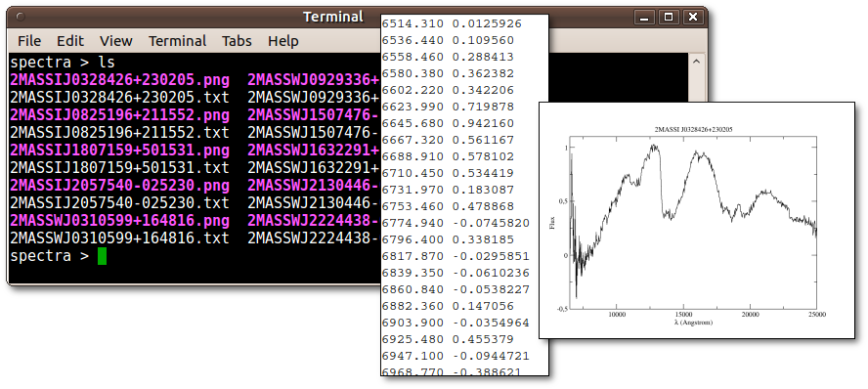Click the plot title 2MASSI J0328426+230205

click(x=693, y=129)
